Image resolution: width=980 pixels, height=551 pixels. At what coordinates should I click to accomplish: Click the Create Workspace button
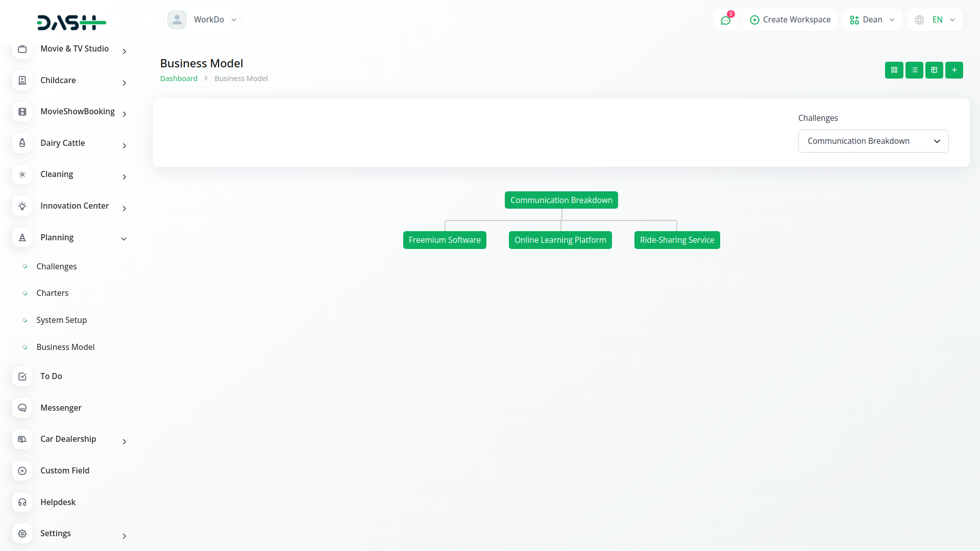790,20
